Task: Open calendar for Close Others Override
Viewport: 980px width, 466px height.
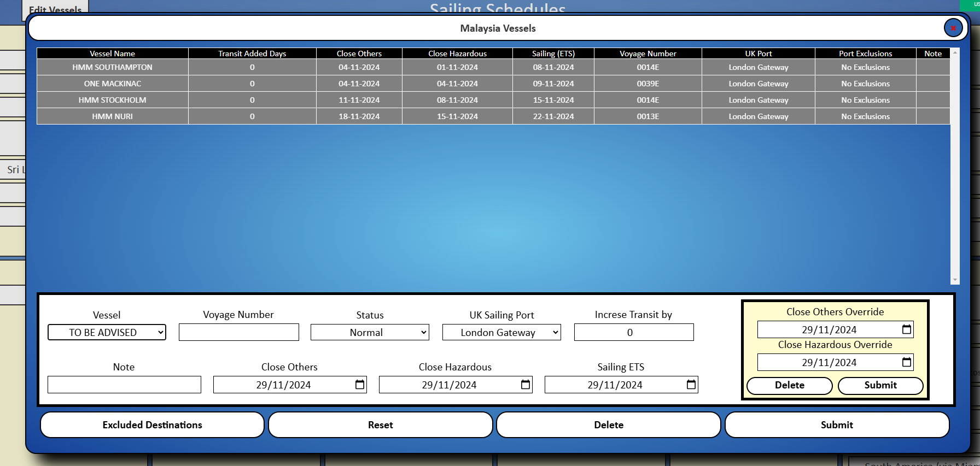Action: click(906, 329)
